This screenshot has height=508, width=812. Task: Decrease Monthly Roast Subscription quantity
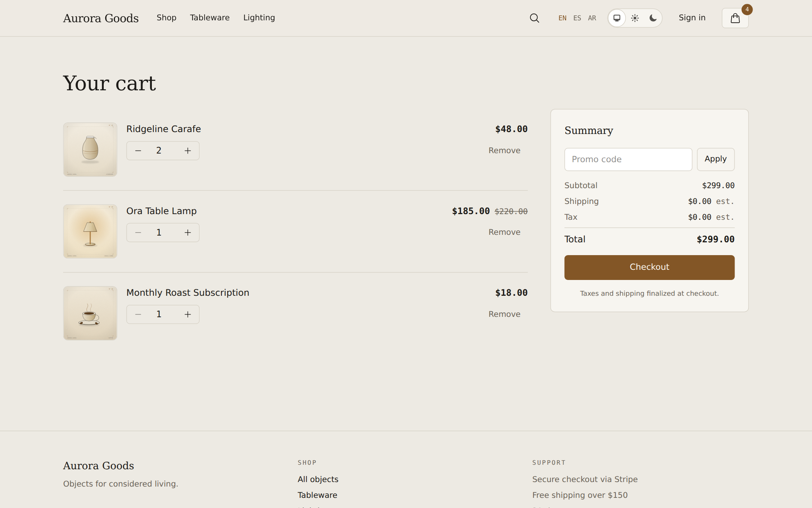pyautogui.click(x=138, y=314)
